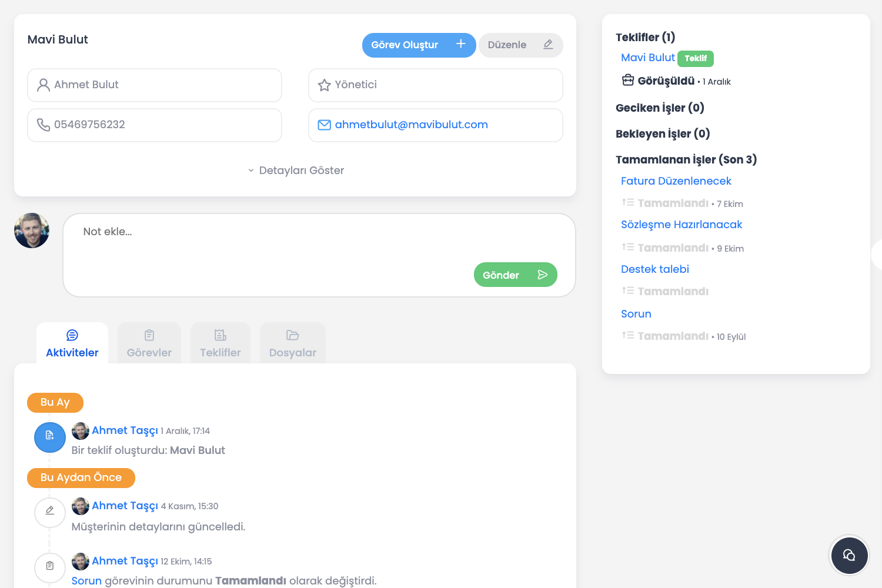Expand Detayları Göster section

tap(296, 171)
